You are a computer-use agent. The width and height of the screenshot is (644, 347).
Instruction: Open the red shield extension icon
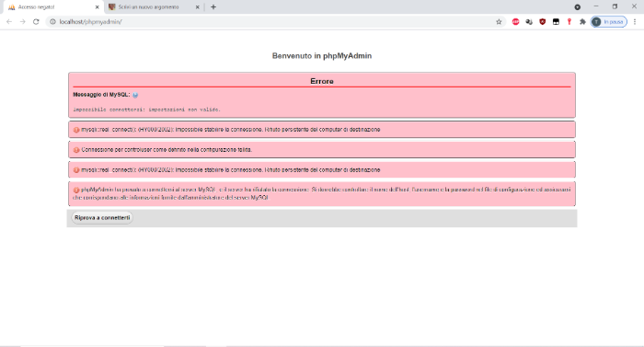[x=542, y=22]
